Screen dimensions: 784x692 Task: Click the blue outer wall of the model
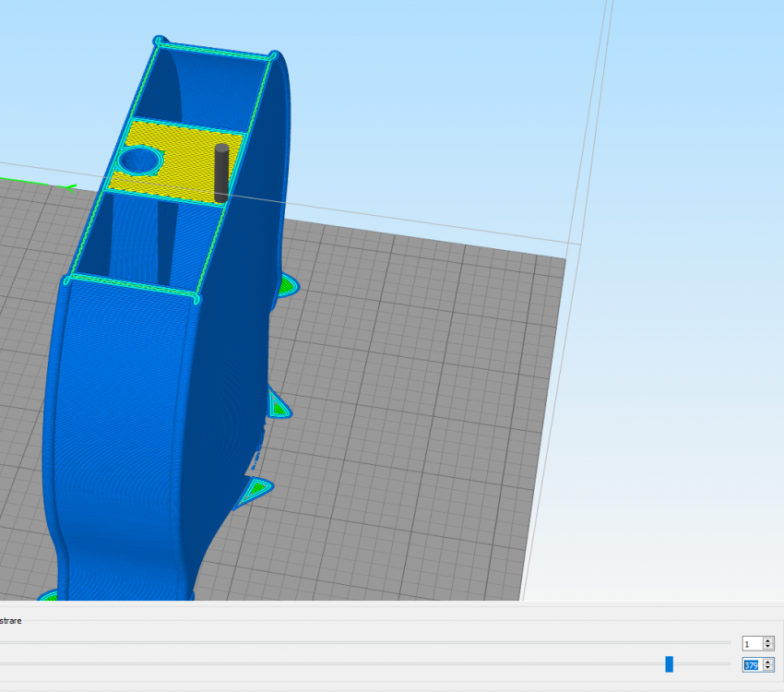tap(120, 415)
